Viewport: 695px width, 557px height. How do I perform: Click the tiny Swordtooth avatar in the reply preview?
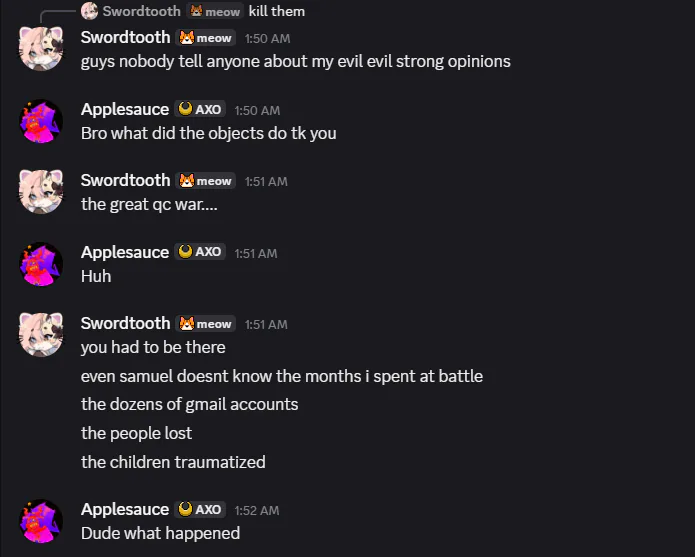tap(89, 11)
